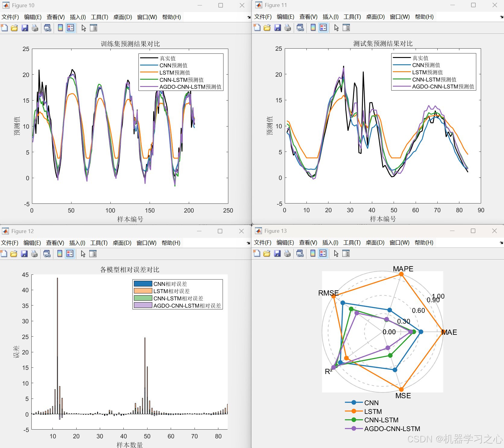Viewport: 504px width, 448px height.
Task: Click orange LSTM相对误差 legend swatch in Figure 12
Action: click(143, 291)
